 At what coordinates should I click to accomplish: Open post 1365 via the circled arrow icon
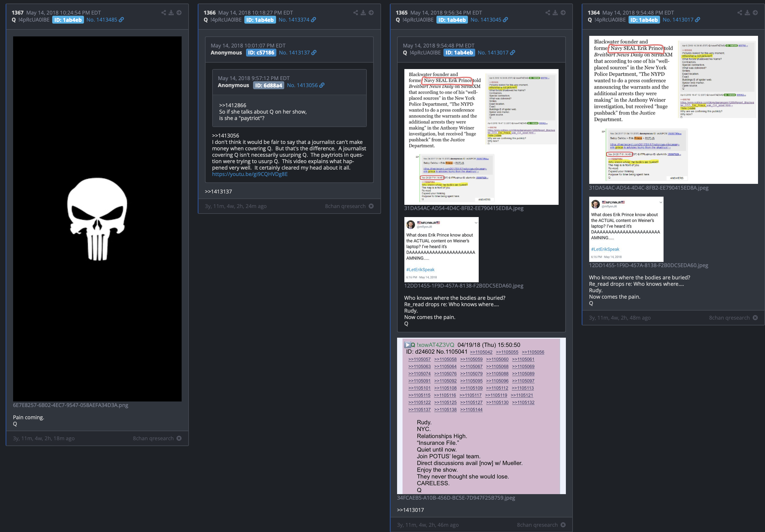click(563, 13)
